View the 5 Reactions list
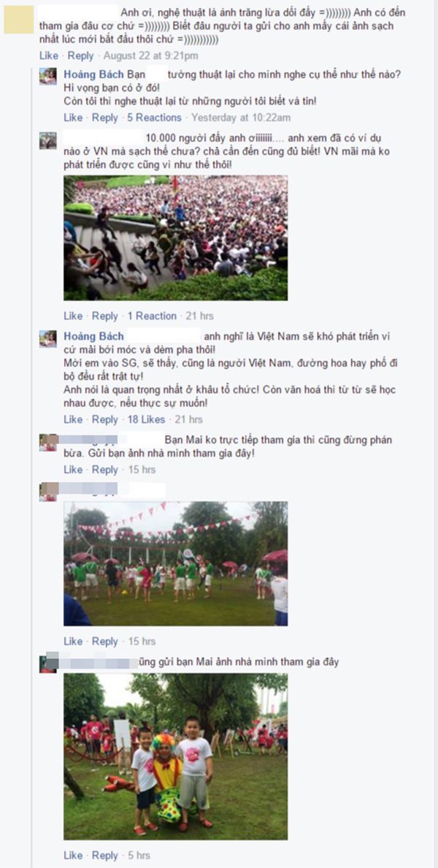The height and width of the screenshot is (868, 438). click(x=154, y=118)
